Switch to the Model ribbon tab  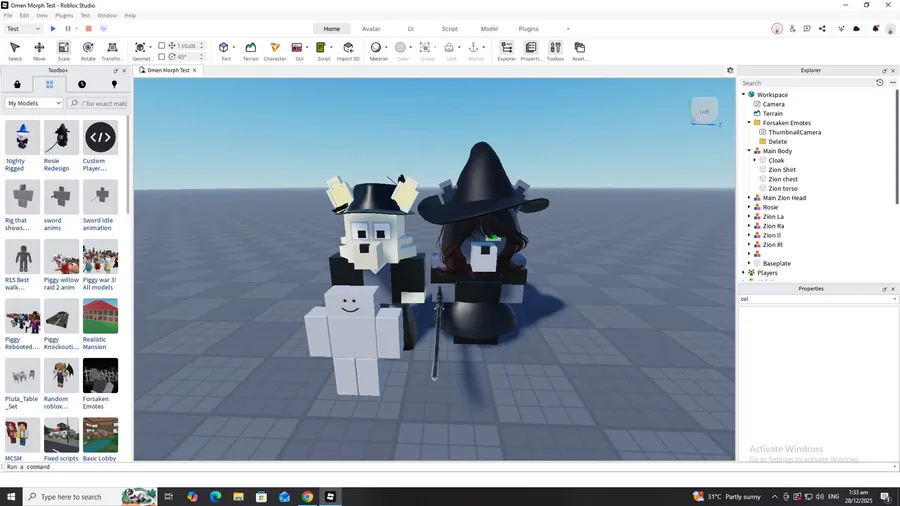(x=489, y=29)
